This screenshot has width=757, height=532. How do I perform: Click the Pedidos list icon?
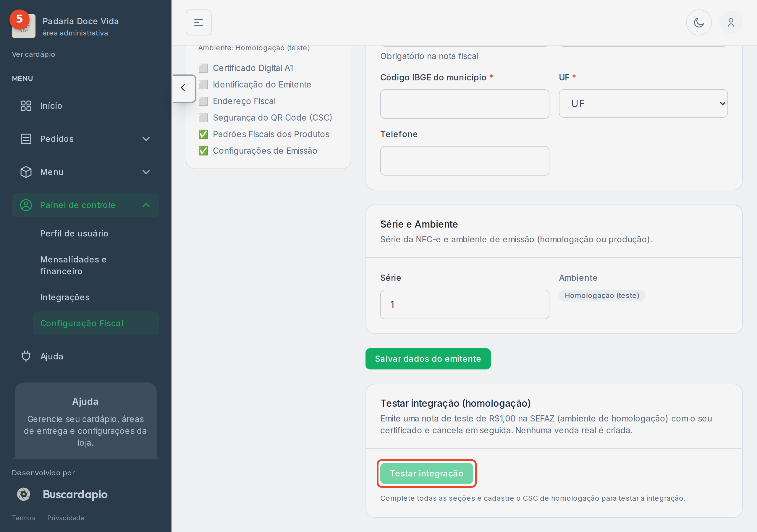[26, 139]
